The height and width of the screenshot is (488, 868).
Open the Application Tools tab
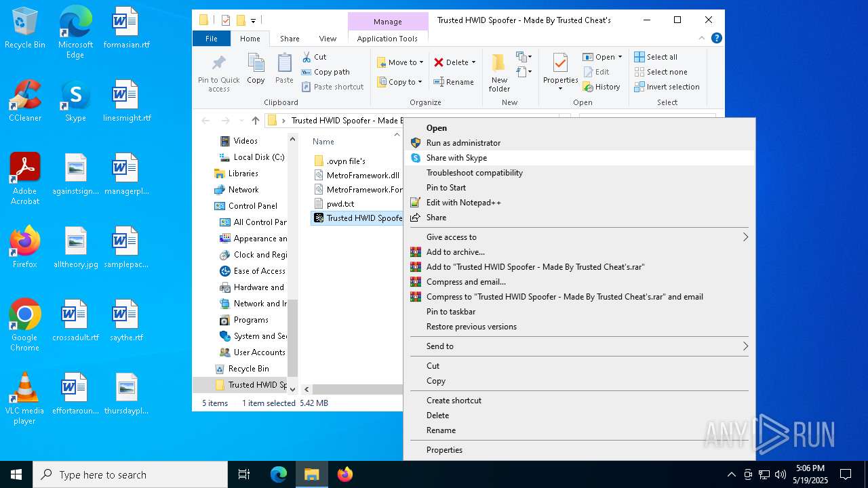coord(387,39)
